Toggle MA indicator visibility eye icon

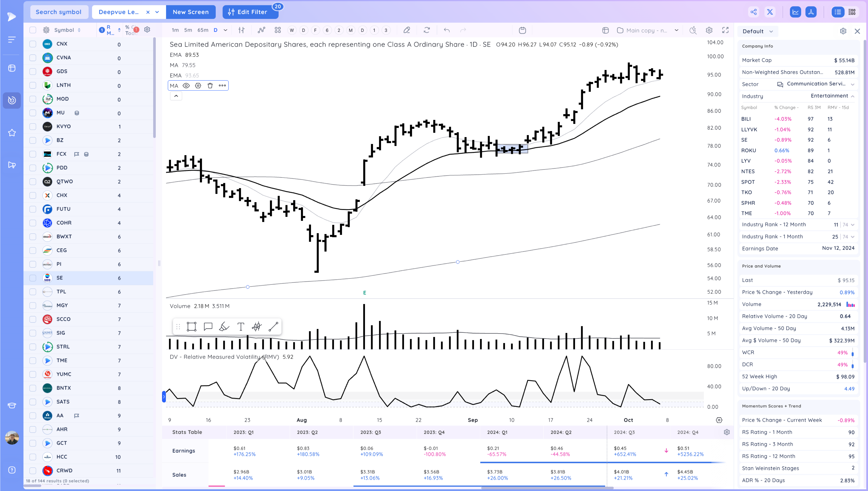pyautogui.click(x=186, y=86)
